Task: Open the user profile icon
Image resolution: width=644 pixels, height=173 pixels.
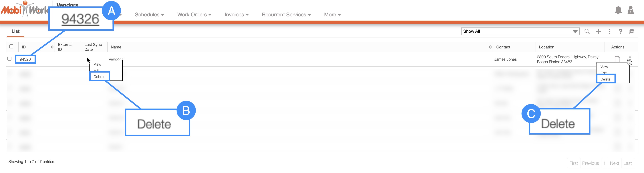Action: point(631,10)
